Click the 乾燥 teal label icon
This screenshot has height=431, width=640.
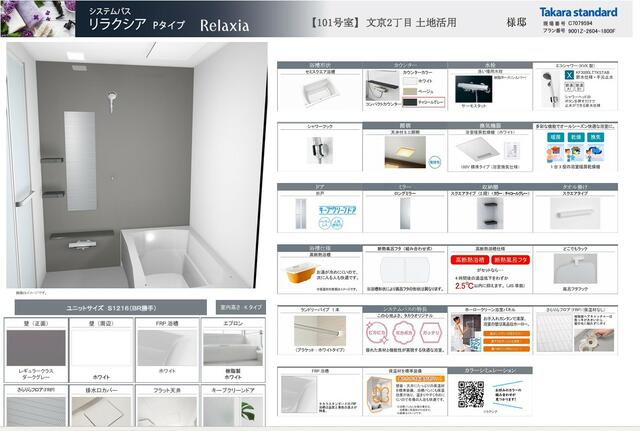(576, 138)
